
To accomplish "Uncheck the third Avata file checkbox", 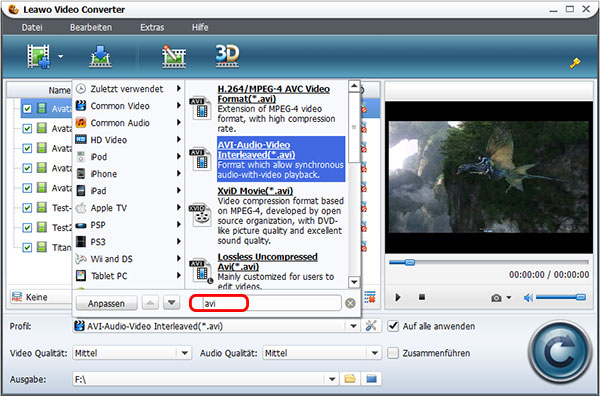I will coord(27,148).
